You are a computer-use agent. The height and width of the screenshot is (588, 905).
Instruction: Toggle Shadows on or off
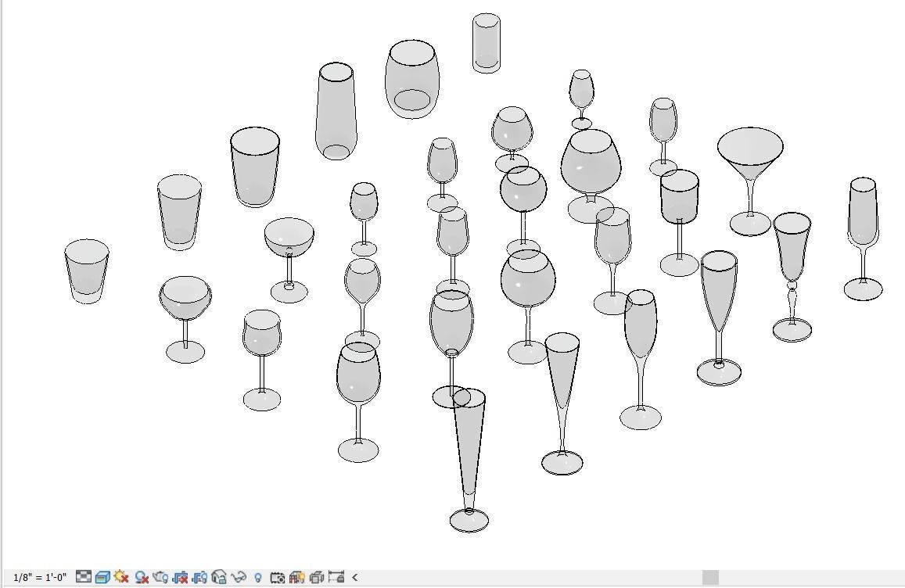pyautogui.click(x=142, y=576)
